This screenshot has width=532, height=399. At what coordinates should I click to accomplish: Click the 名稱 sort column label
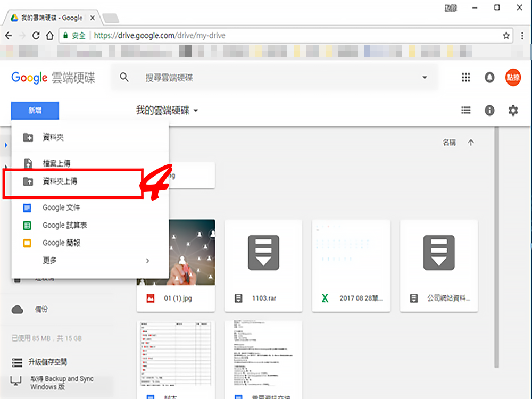pyautogui.click(x=449, y=143)
